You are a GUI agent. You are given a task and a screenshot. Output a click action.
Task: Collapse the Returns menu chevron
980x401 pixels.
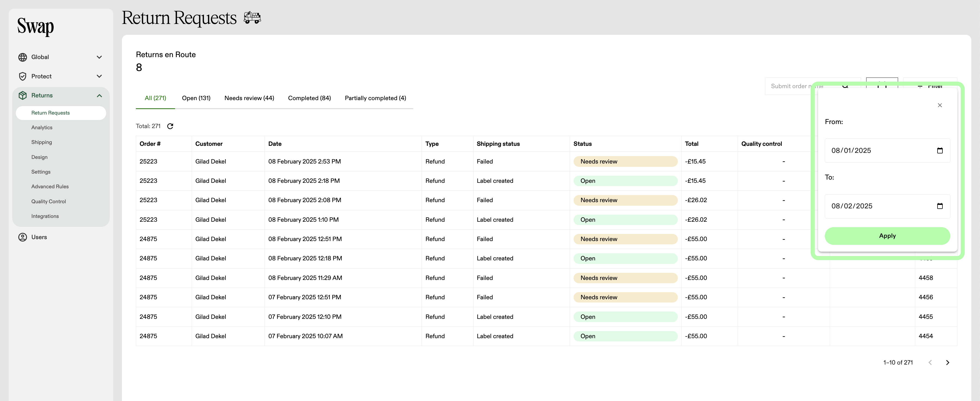[x=99, y=95]
